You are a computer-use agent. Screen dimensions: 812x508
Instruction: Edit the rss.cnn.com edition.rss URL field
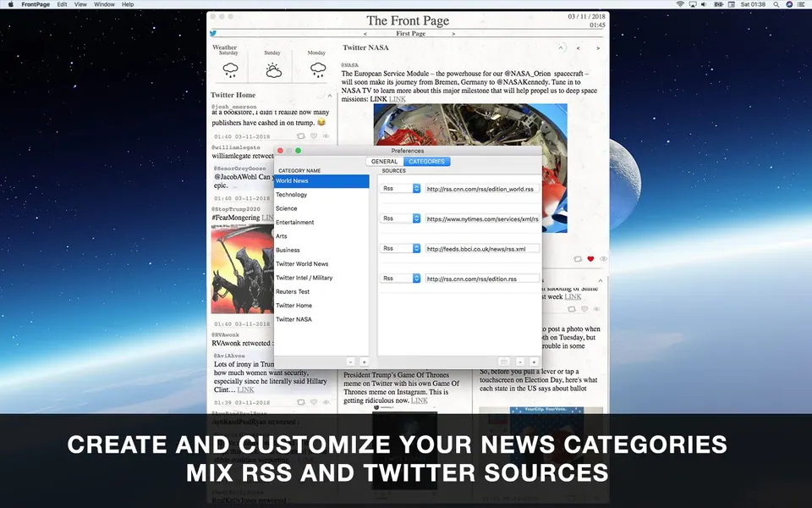pyautogui.click(x=482, y=279)
